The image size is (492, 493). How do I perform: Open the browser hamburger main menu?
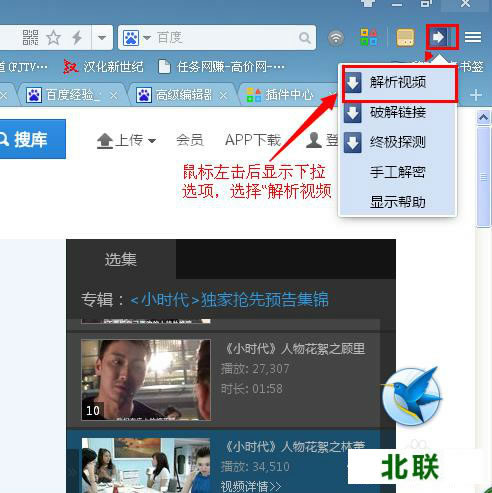(473, 37)
